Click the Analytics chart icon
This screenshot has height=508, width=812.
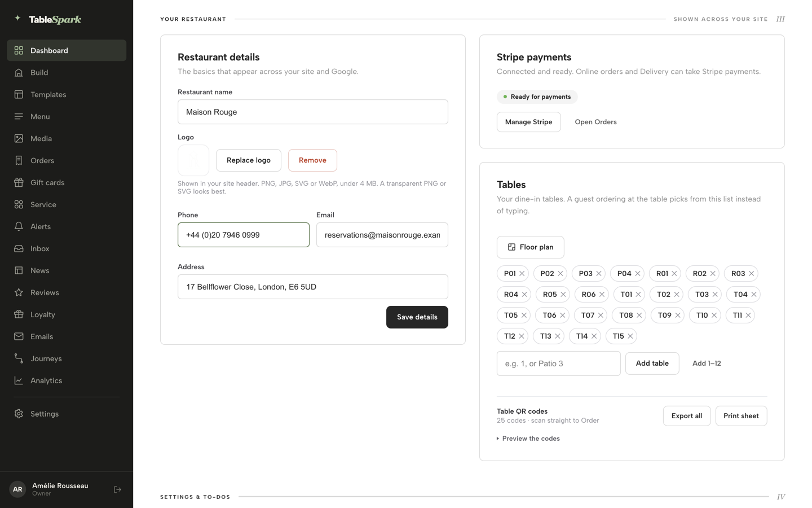click(19, 380)
